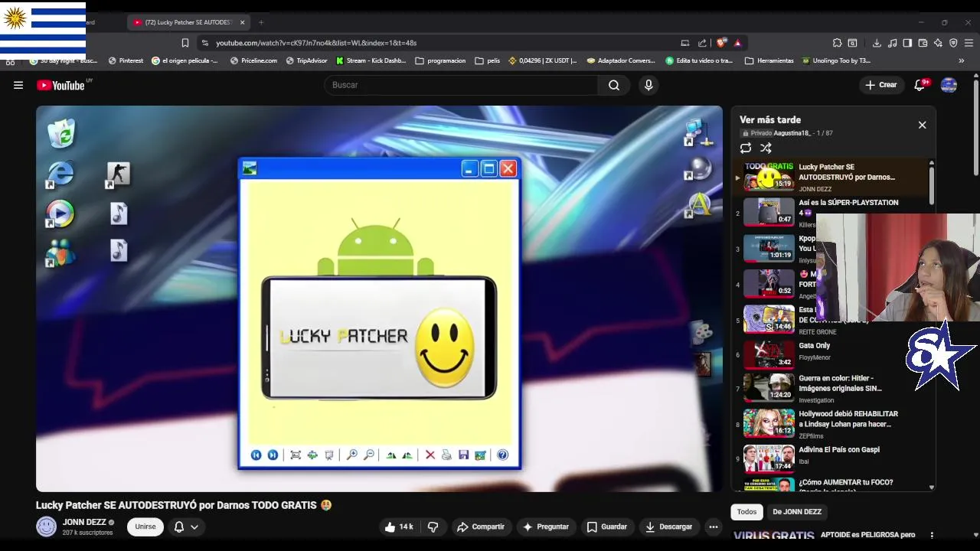Open the Brave VPN shield icon
980x551 pixels.
click(953, 43)
